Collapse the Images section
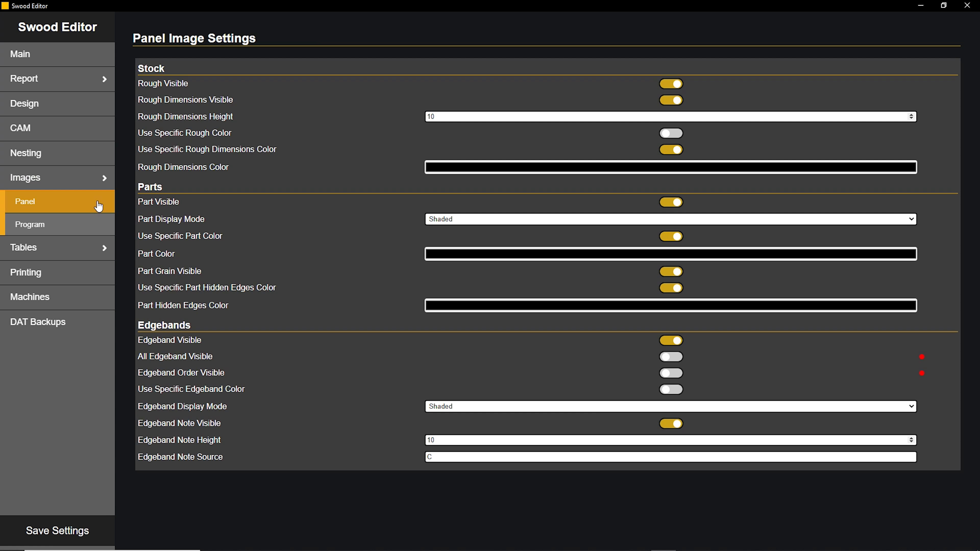 click(x=57, y=177)
